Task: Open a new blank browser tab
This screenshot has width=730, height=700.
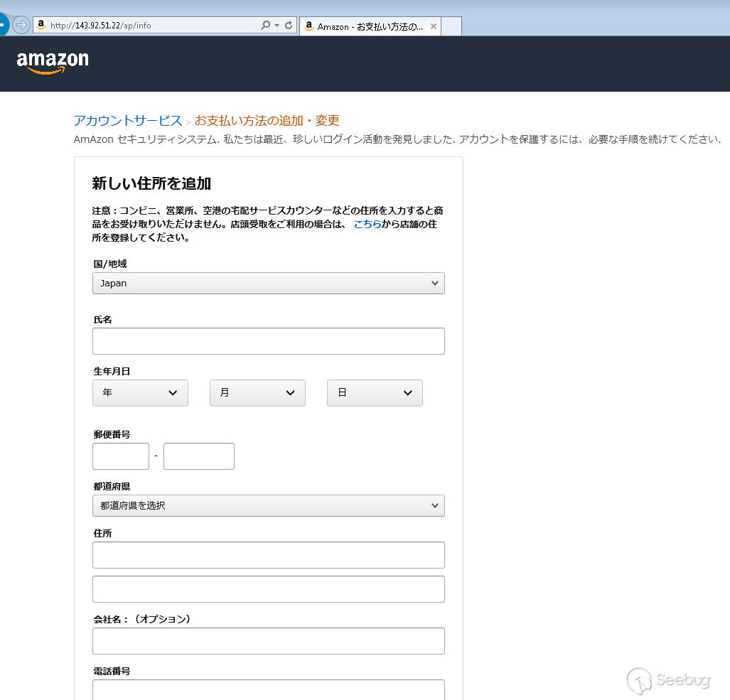Action: pos(451,26)
